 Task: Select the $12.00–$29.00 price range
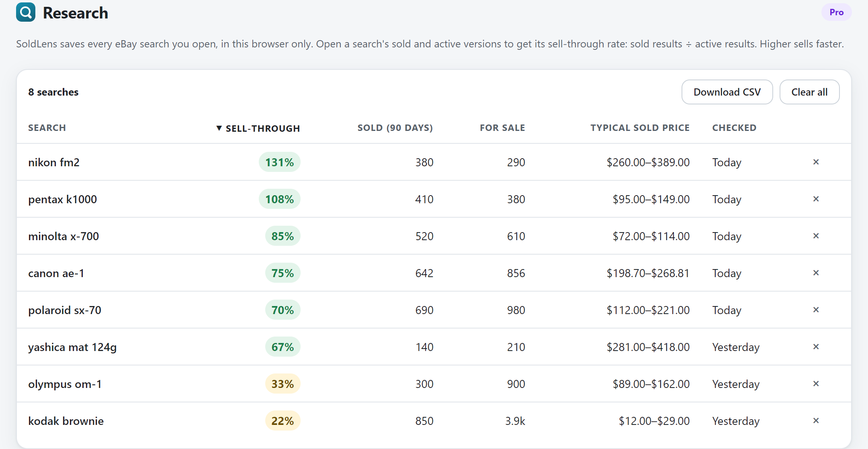654,421
